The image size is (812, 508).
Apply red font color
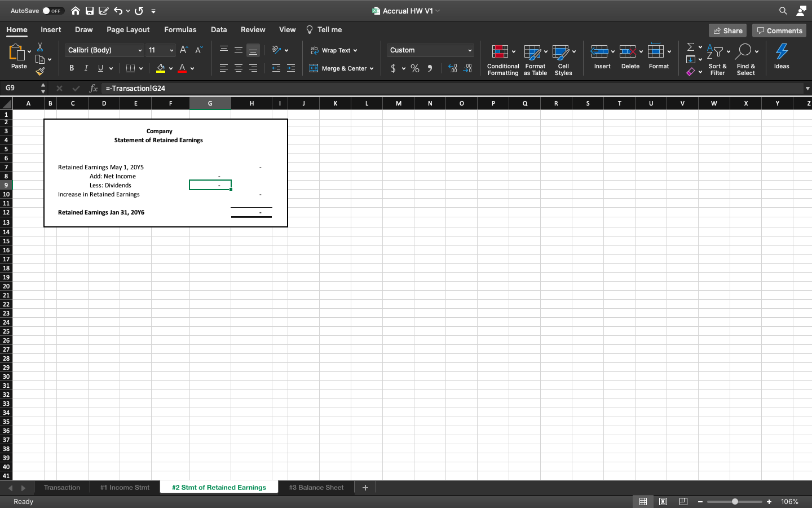[182, 68]
